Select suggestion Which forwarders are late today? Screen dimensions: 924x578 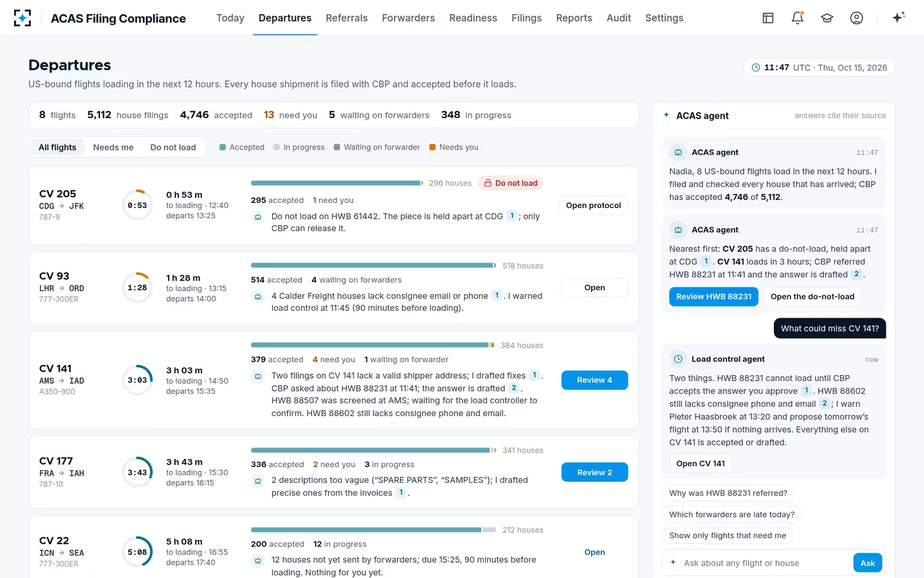tap(732, 514)
